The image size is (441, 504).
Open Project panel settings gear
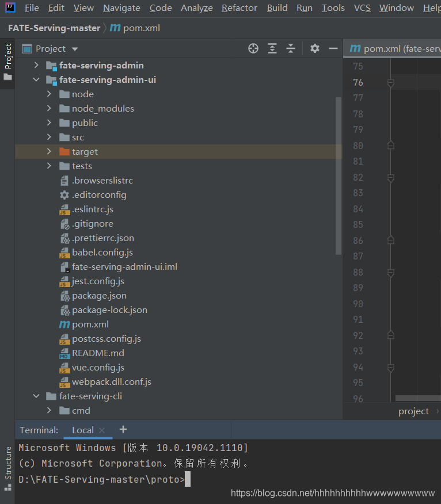pos(314,48)
